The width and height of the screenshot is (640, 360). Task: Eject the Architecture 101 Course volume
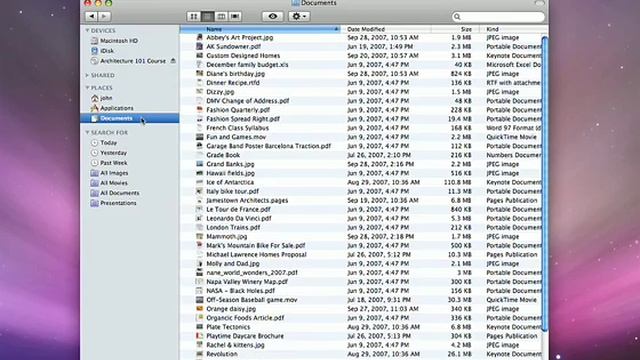coord(173,61)
